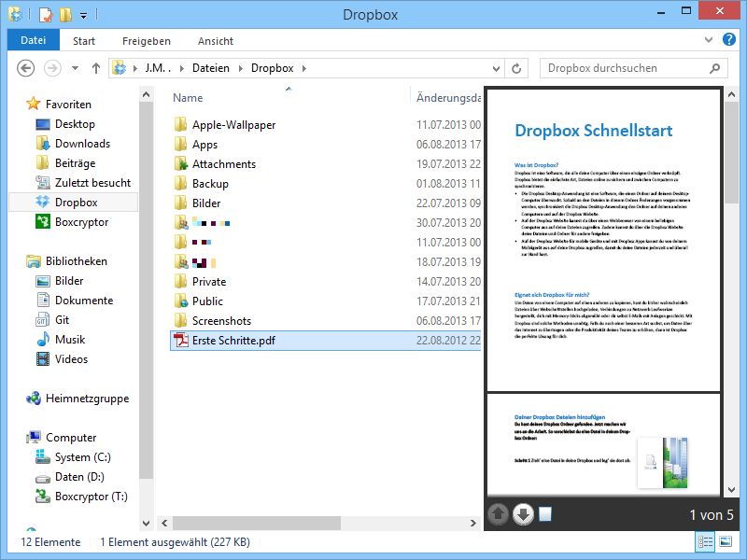Select the Apple-Wallpaper folder

coord(233,125)
